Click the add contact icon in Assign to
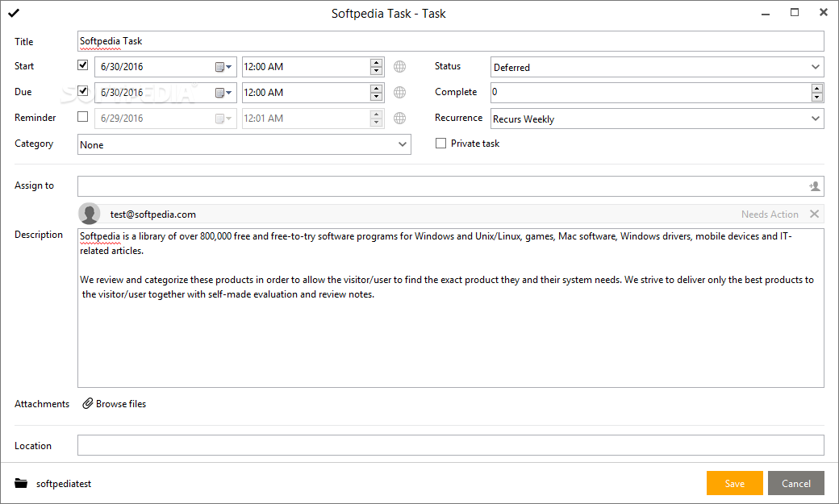Viewport: 839px width, 504px height. click(x=814, y=186)
